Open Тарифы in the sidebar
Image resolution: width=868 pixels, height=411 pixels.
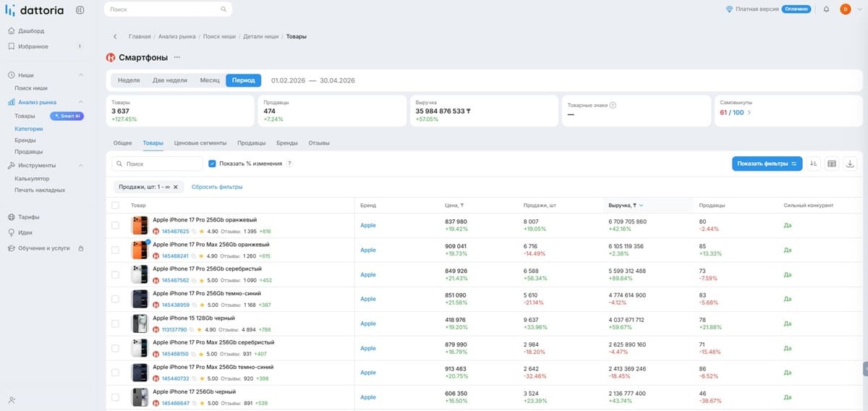click(x=28, y=217)
